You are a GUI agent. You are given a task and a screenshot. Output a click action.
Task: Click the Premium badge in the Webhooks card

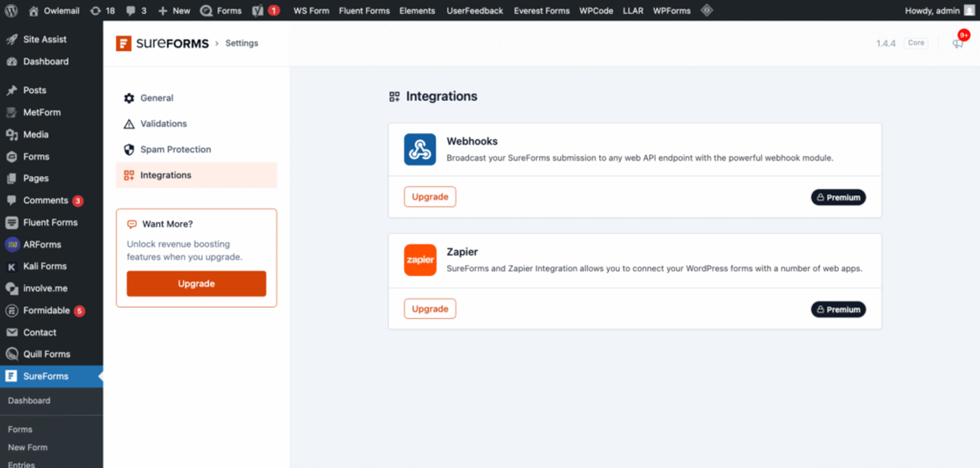(x=839, y=197)
